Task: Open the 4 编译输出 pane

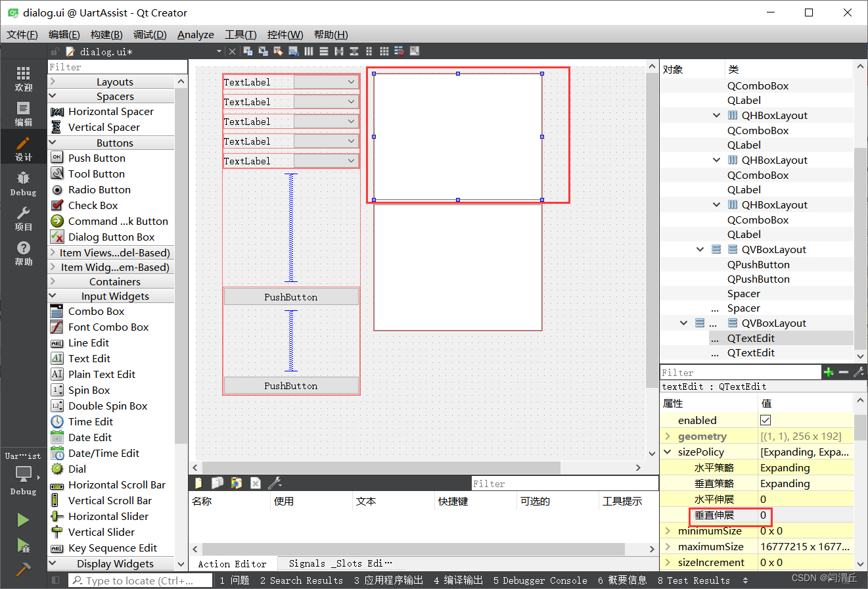Action: 458,580
